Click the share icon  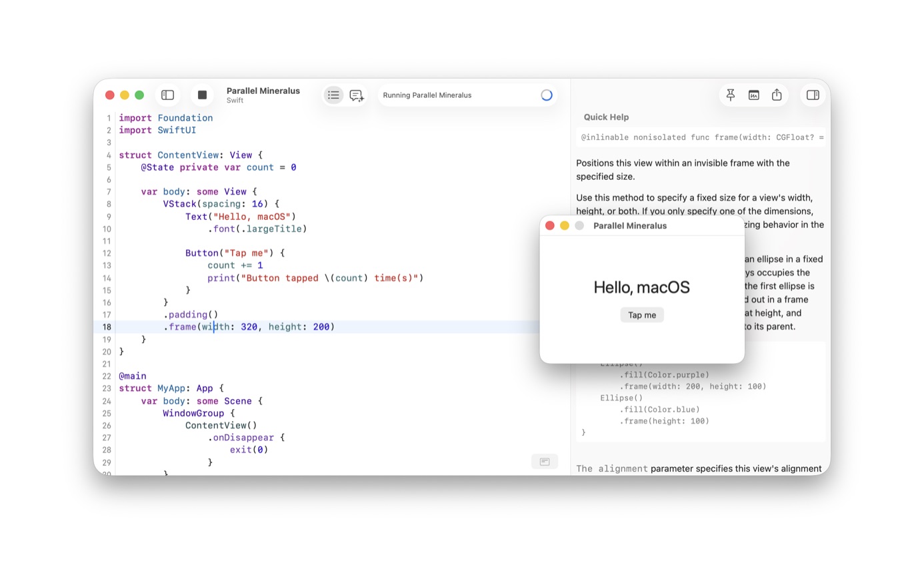777,95
